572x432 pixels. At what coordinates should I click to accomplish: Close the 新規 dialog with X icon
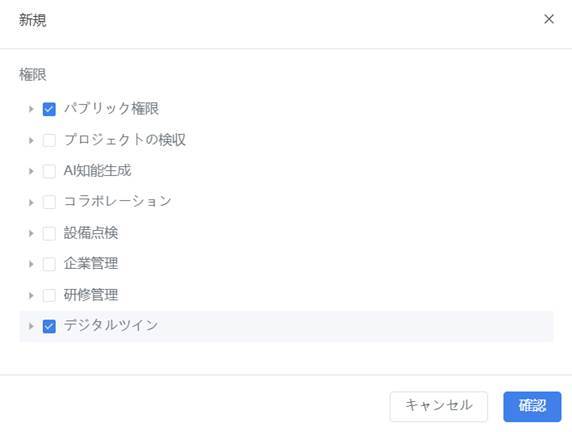point(549,19)
